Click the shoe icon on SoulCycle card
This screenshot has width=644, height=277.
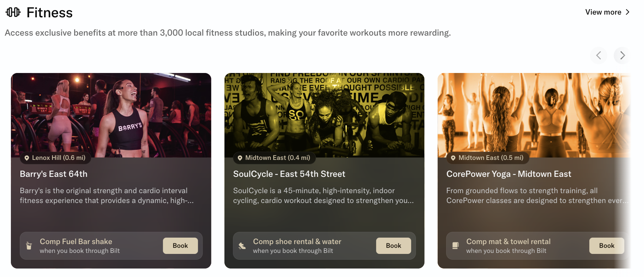242,246
